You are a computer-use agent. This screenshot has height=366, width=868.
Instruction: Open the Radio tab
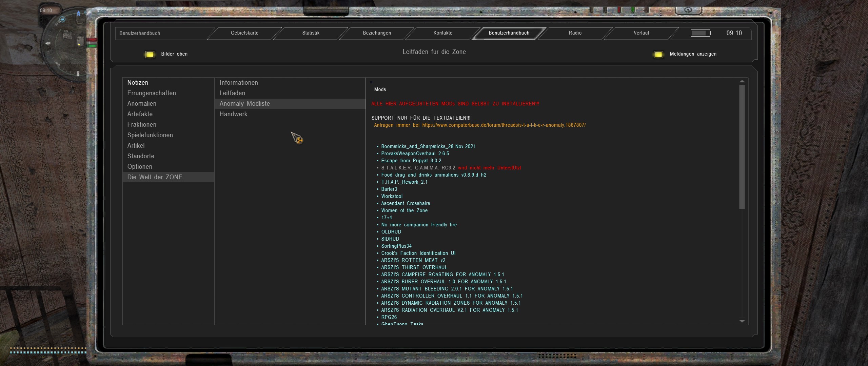click(575, 33)
